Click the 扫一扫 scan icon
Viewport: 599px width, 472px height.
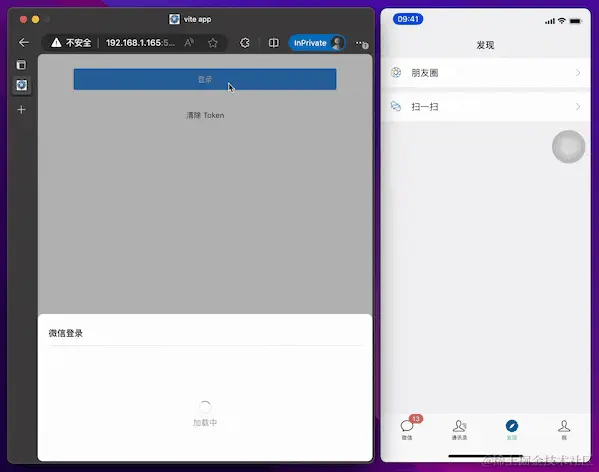(396, 106)
